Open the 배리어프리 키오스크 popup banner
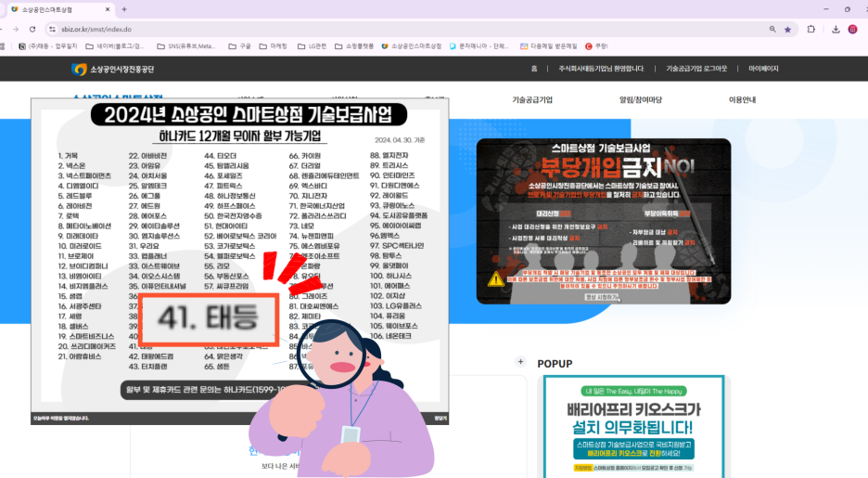 click(x=633, y=427)
